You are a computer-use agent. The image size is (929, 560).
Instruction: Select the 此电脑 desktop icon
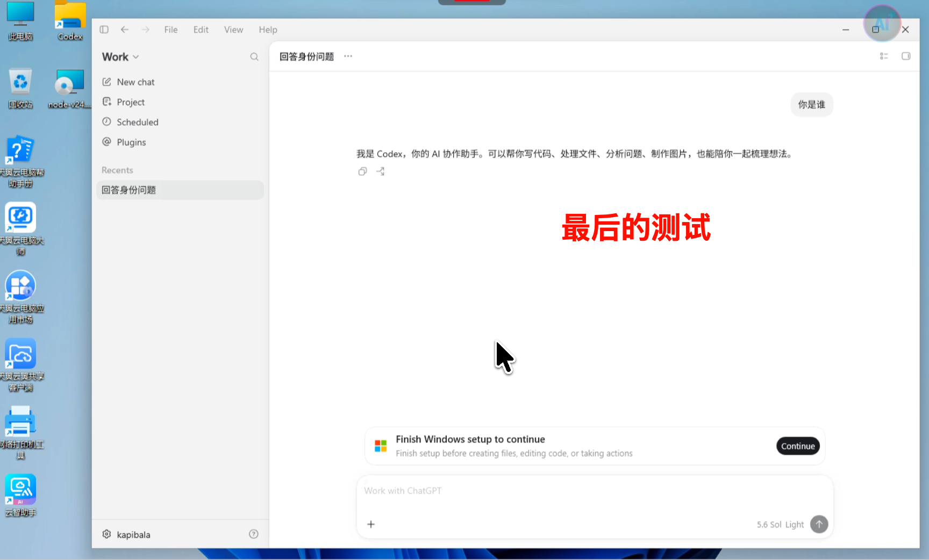click(20, 21)
